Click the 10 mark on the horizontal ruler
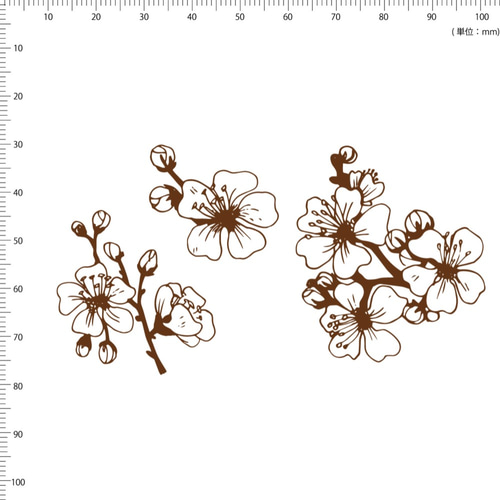Screen dimensions: 500x500 click(x=48, y=17)
